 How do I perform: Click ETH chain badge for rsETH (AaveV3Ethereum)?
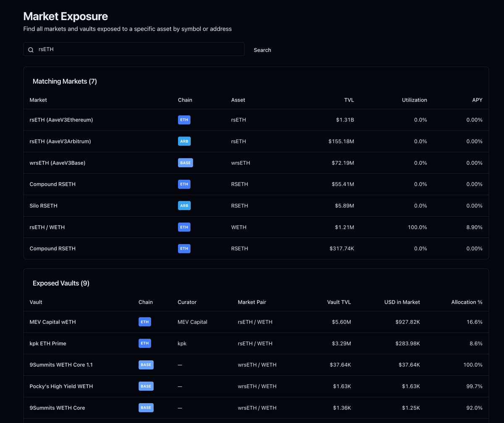click(x=184, y=120)
